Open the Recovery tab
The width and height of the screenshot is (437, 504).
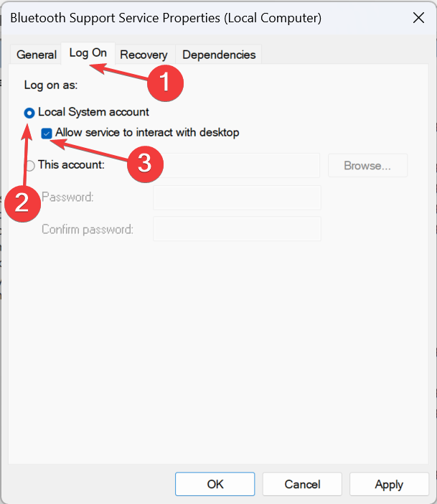pos(144,55)
